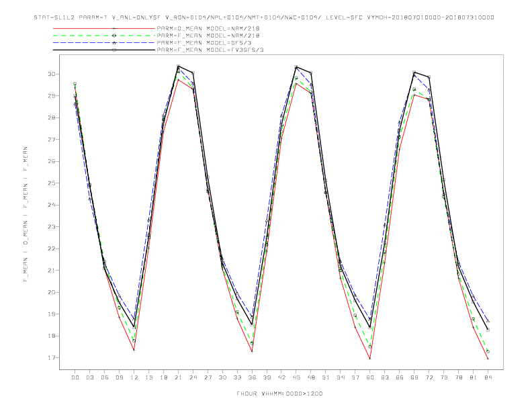
Task: Click y-axis tick label 26
Action: tap(52, 161)
